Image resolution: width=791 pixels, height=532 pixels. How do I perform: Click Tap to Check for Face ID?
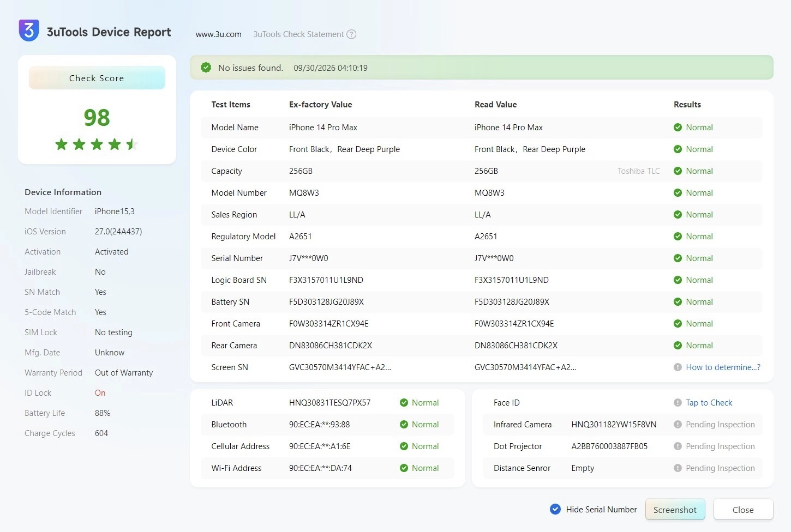pos(709,403)
